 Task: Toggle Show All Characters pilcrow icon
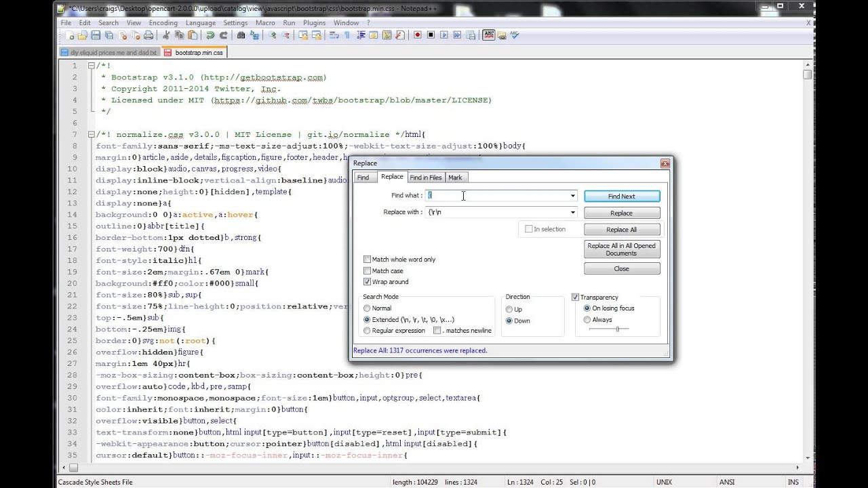[x=347, y=35]
